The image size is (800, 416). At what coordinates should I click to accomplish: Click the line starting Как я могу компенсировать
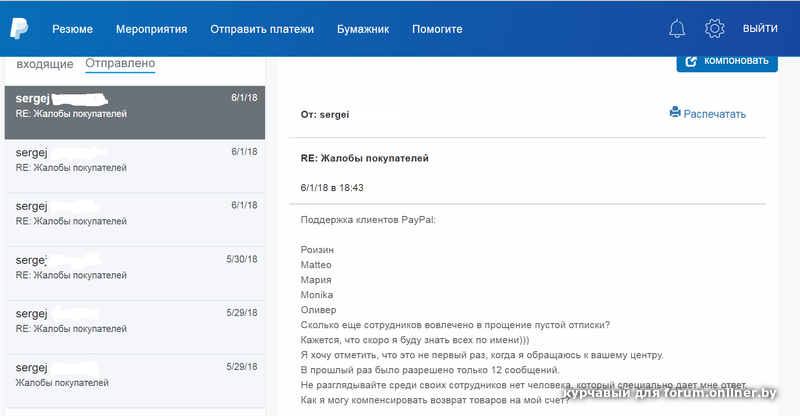coord(435,400)
